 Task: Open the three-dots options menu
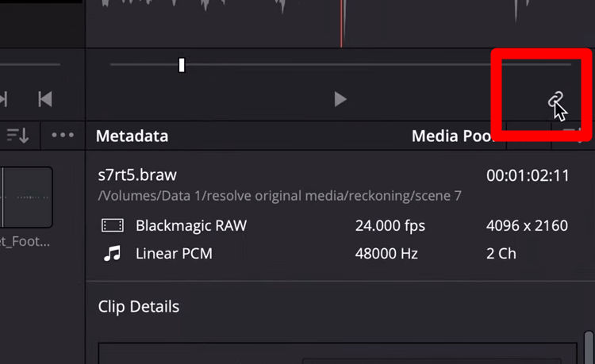pyautogui.click(x=63, y=136)
